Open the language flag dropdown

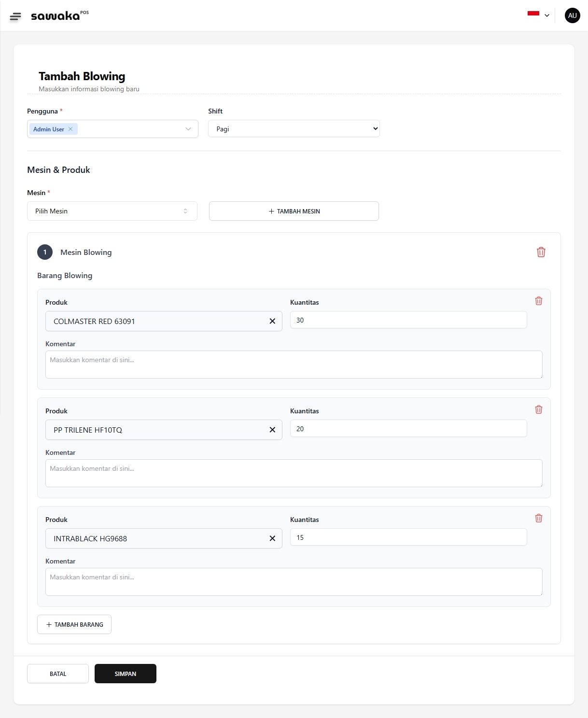(538, 15)
